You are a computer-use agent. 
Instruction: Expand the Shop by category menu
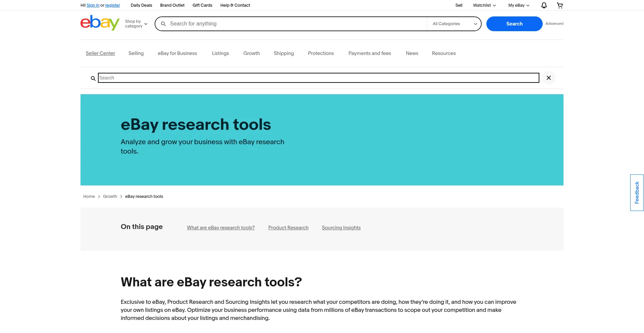tap(136, 24)
